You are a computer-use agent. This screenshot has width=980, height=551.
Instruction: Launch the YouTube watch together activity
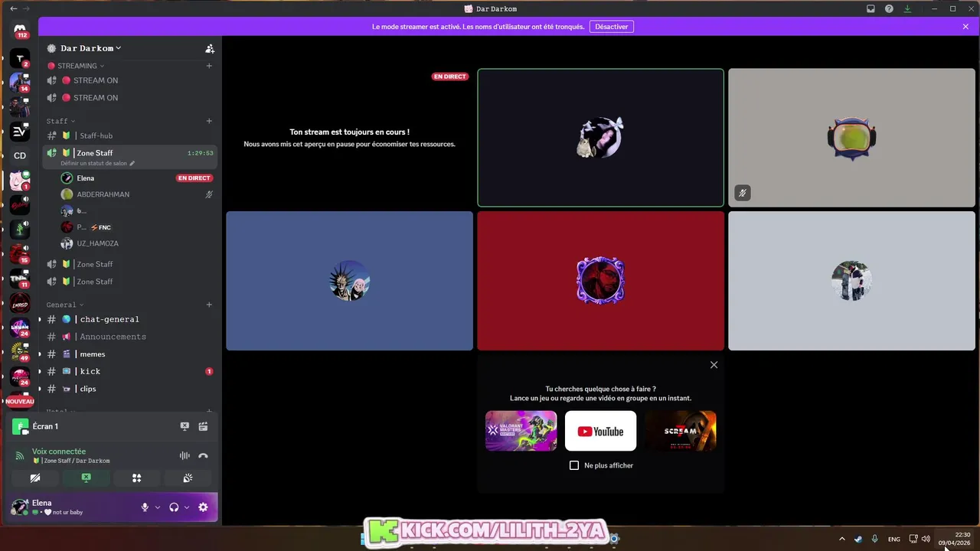[600, 431]
